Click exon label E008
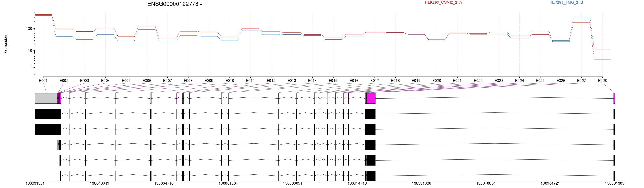The width and height of the screenshot is (644, 188). click(188, 81)
